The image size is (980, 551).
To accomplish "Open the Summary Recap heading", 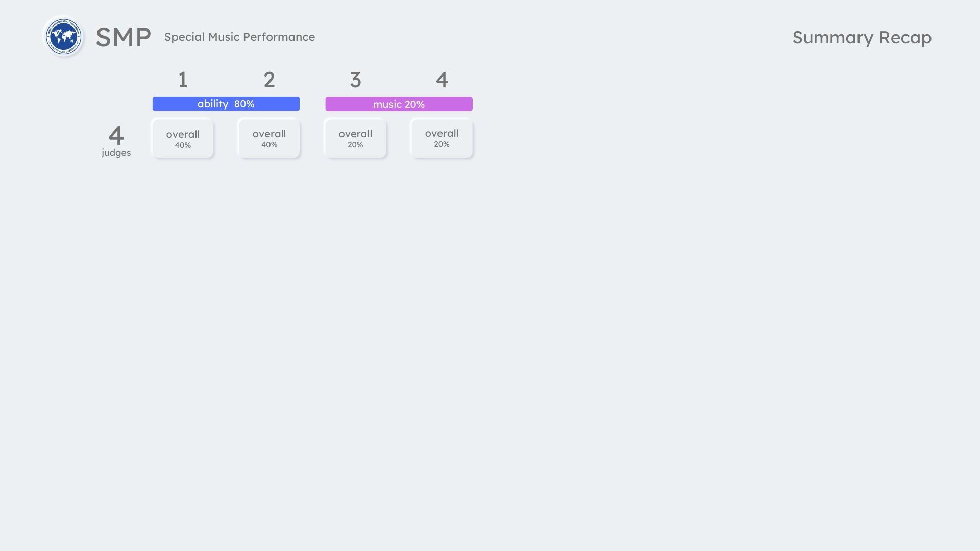I will click(x=862, y=37).
